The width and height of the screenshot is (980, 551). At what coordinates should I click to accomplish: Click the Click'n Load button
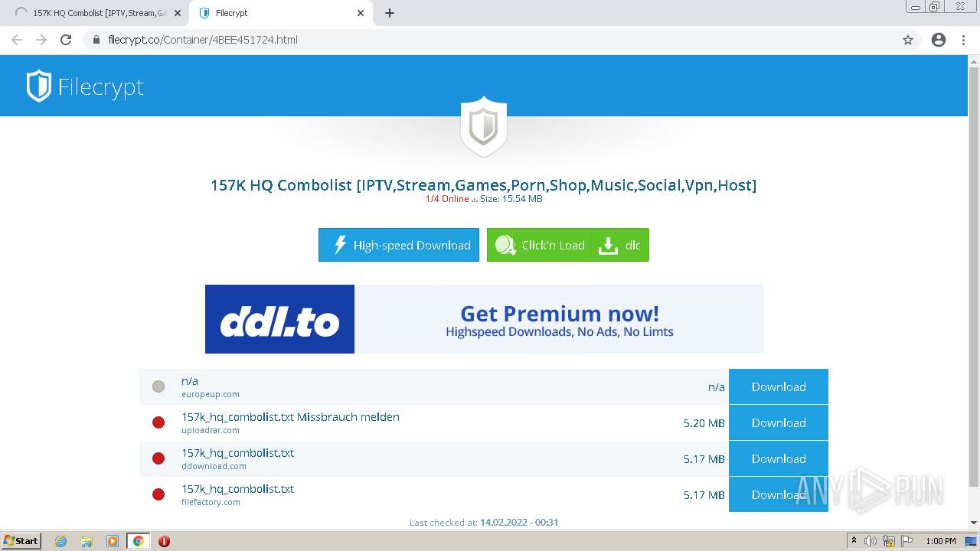539,245
